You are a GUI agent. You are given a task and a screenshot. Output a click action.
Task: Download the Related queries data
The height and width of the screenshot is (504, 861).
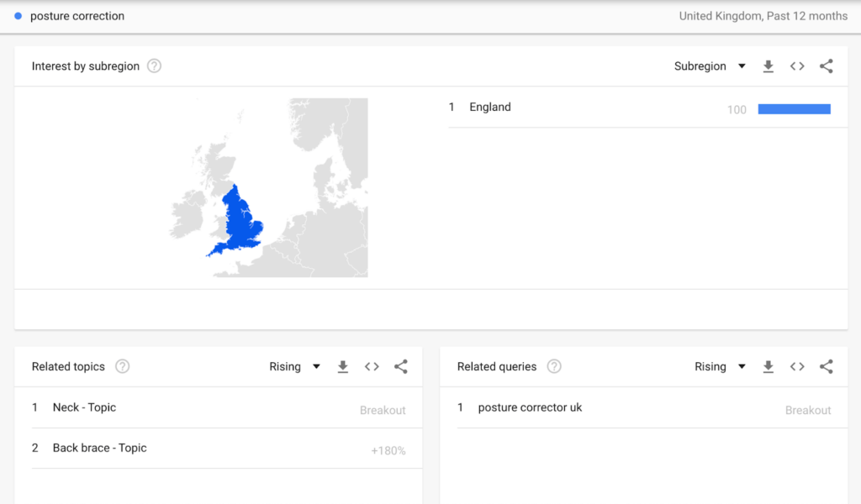(769, 367)
